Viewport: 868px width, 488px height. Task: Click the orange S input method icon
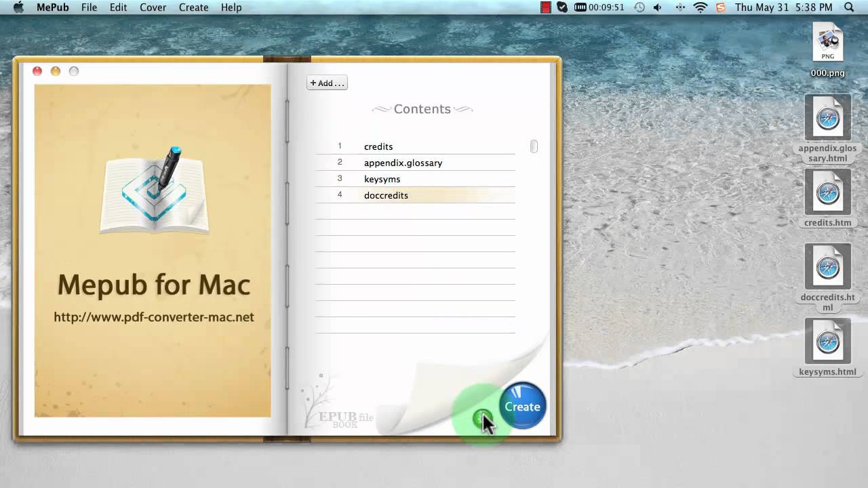pyautogui.click(x=721, y=7)
